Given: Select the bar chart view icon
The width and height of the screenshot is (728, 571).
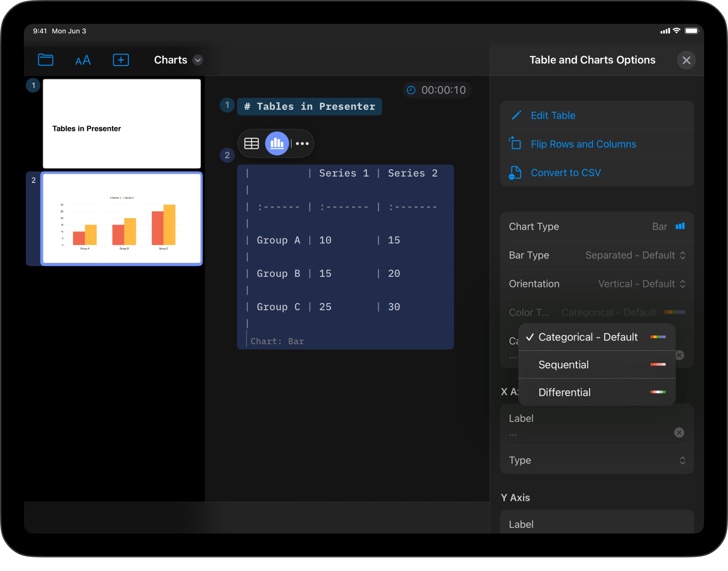Looking at the screenshot, I should (277, 143).
